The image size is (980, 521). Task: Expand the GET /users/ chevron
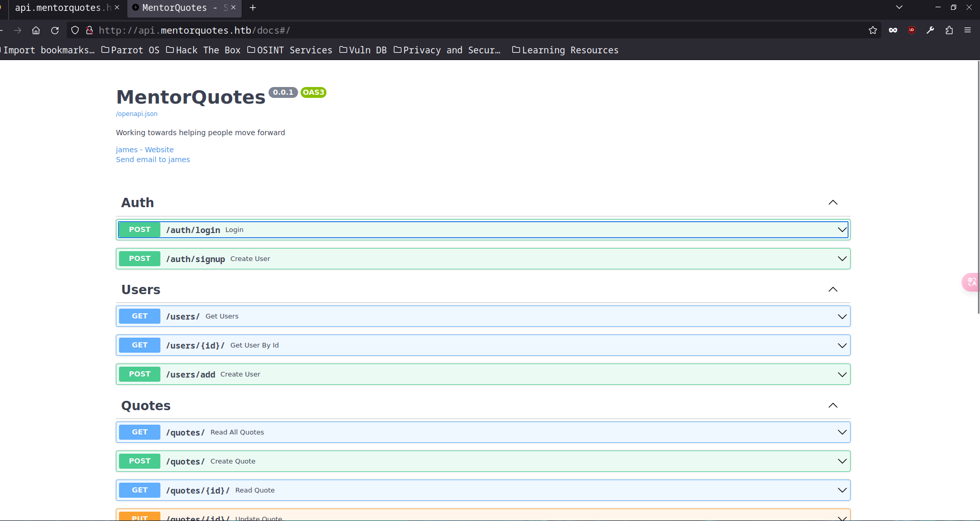[842, 316]
